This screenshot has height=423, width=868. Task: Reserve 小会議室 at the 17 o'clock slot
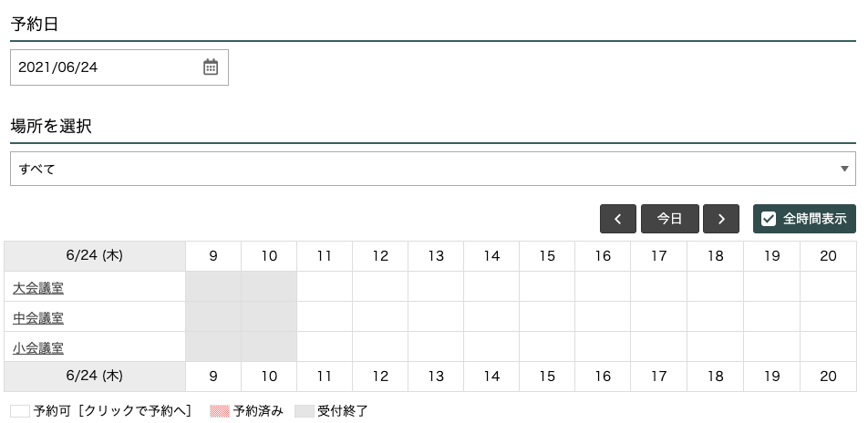click(659, 346)
